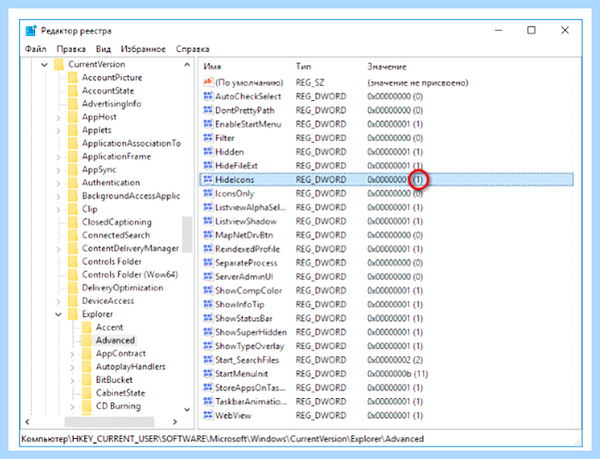Expand the ContentDeliveryManager key
Image resolution: width=600 pixels, height=459 pixels.
click(x=58, y=249)
